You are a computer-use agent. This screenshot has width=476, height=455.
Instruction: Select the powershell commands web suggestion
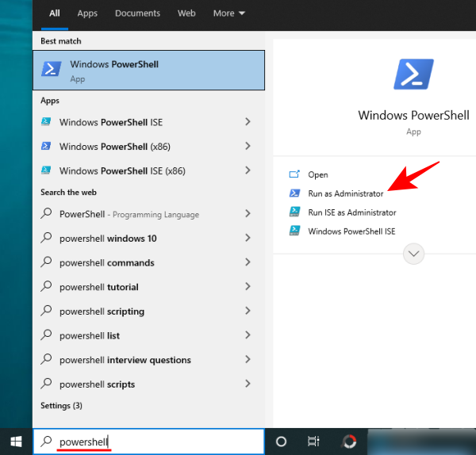click(107, 263)
